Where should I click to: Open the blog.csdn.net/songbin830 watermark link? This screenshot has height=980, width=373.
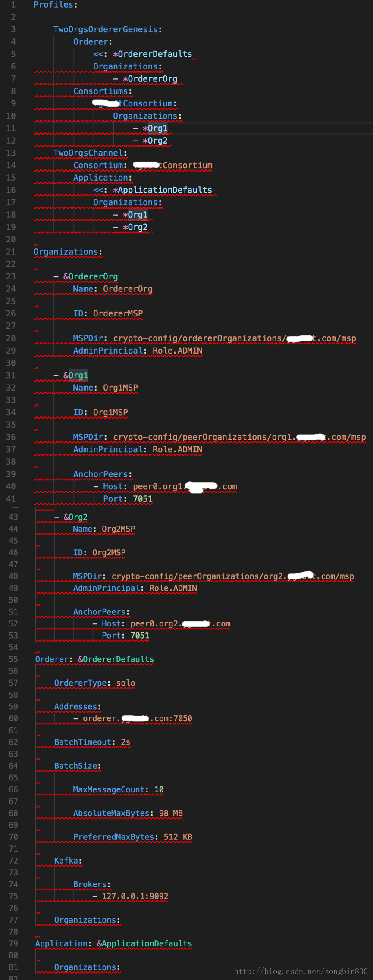(x=301, y=971)
